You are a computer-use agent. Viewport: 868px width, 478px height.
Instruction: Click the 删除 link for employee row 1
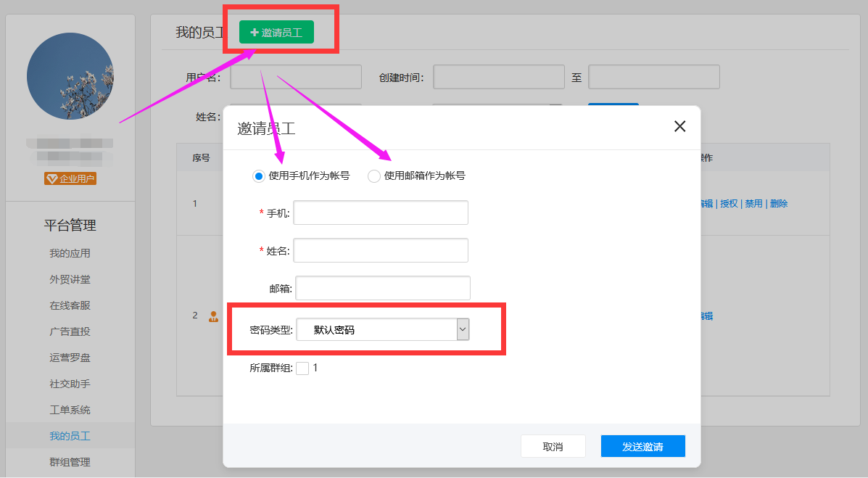tap(777, 203)
